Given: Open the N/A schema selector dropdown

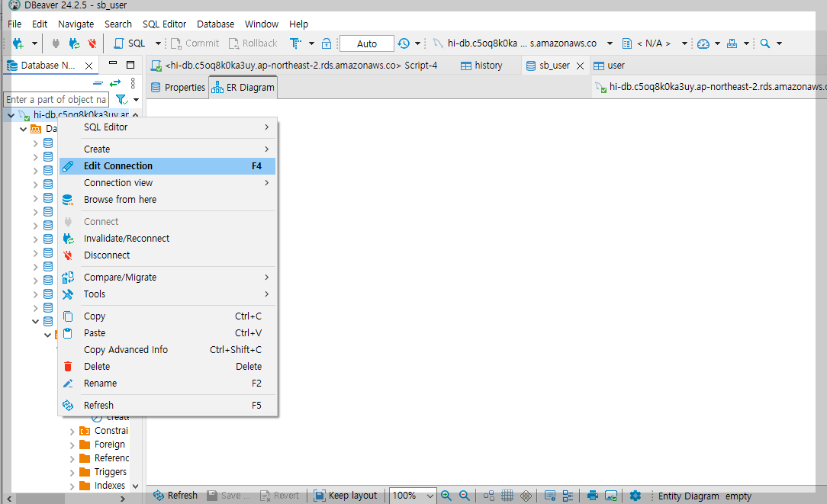Looking at the screenshot, I should 684,43.
